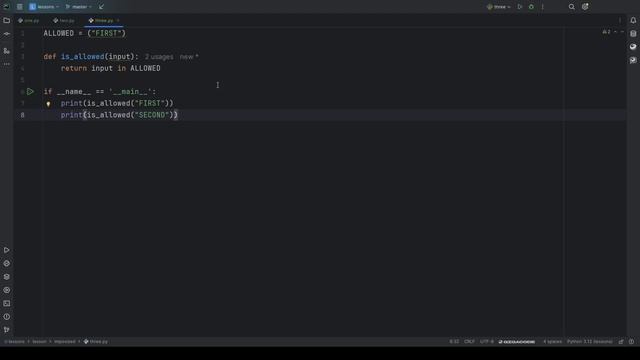Image resolution: width=640 pixels, height=360 pixels.
Task: Open the Notifications bell panel
Action: (x=633, y=20)
